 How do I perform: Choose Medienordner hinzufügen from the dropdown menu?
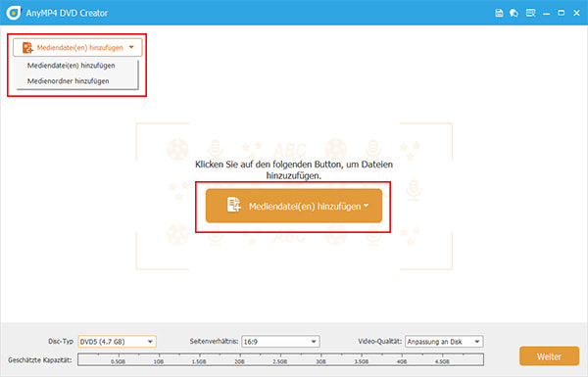pyautogui.click(x=69, y=81)
